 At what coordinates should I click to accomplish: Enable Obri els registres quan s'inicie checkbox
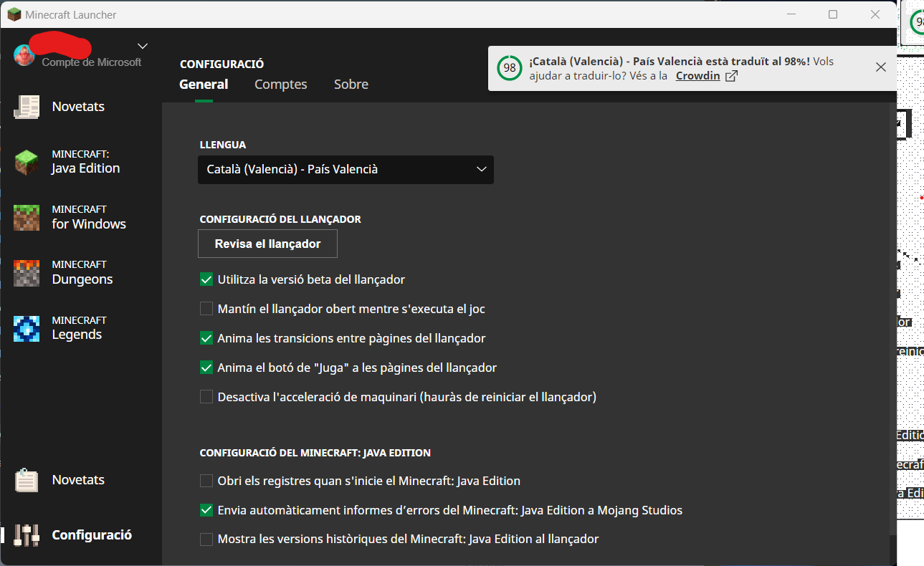206,481
